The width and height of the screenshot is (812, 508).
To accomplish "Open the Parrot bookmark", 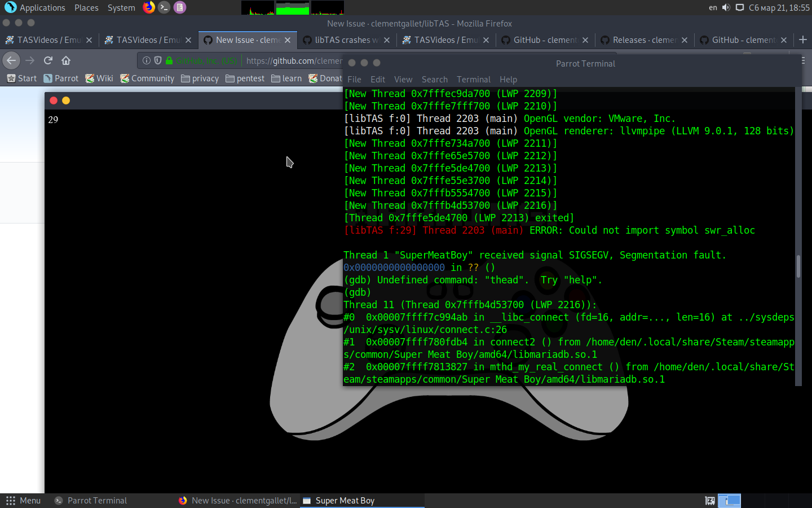I will [x=61, y=78].
